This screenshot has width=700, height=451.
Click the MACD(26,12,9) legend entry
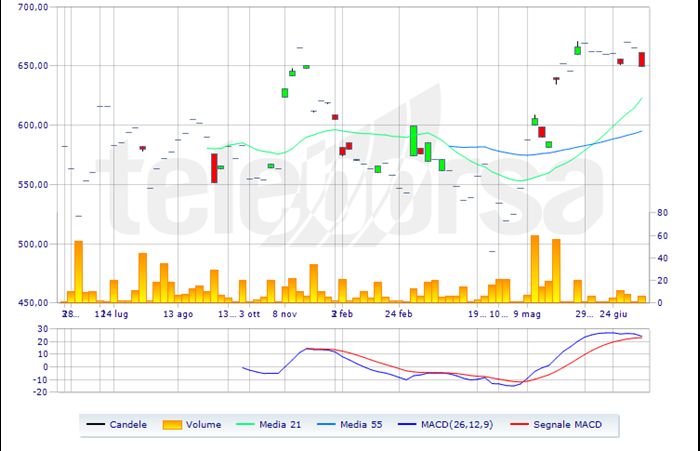pos(445,425)
